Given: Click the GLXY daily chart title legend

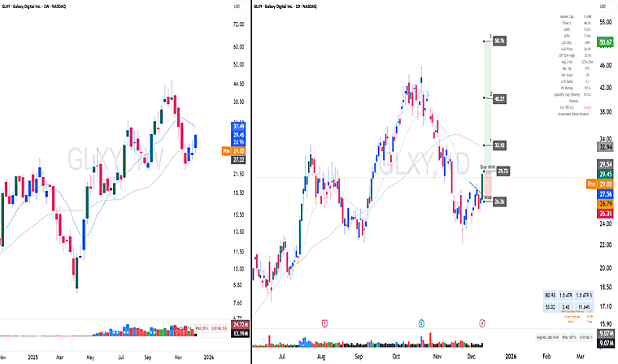Looking at the screenshot, I should point(285,6).
